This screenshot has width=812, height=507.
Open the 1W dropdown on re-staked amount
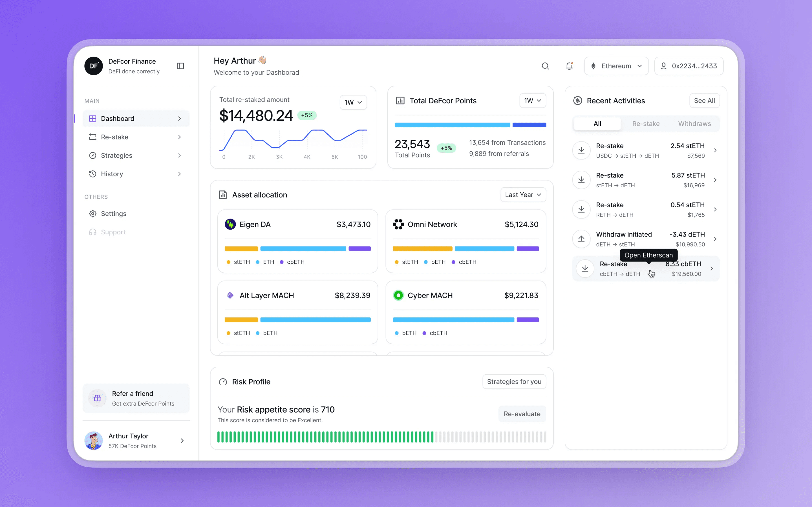[353, 102]
